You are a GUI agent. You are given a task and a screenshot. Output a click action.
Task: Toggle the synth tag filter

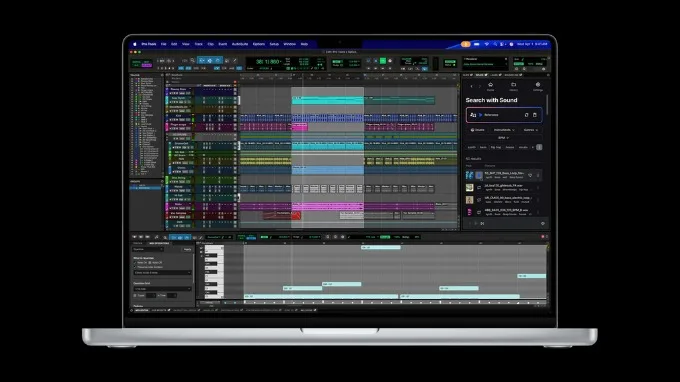(x=471, y=147)
